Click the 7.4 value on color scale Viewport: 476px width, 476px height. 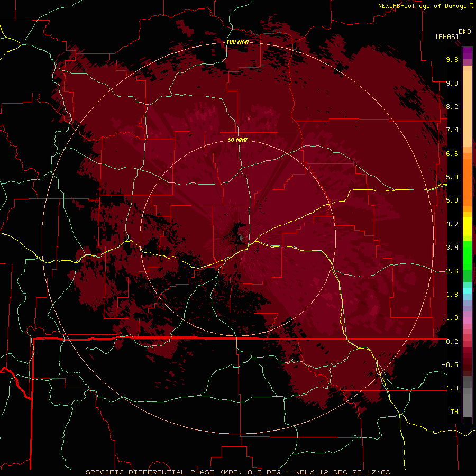(x=452, y=130)
